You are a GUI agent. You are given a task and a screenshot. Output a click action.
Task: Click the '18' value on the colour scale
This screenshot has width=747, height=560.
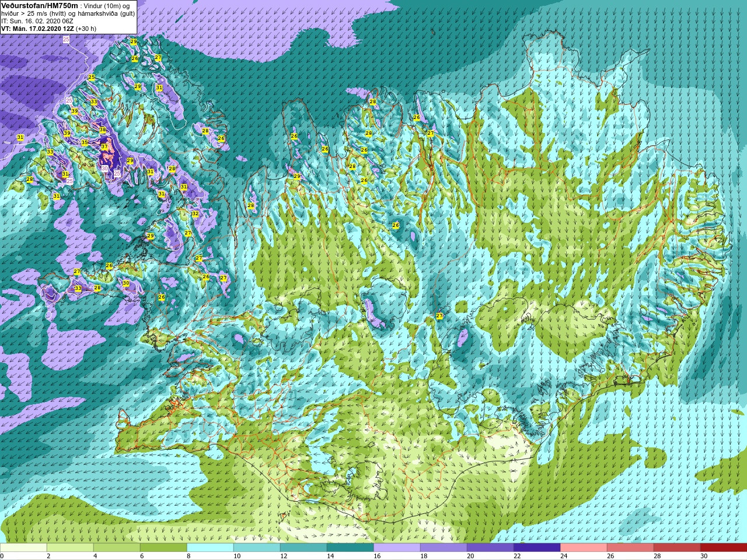pos(424,556)
